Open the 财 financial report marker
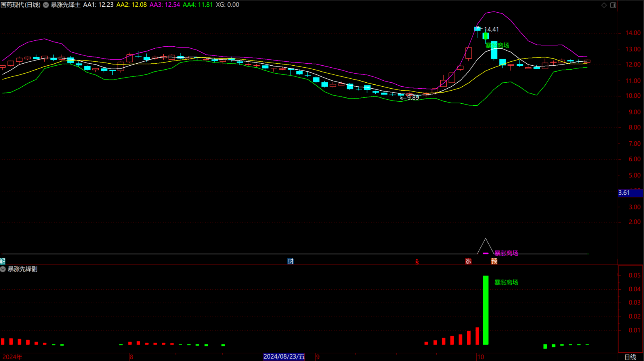Screen dimensions: 644x361 point(290,261)
